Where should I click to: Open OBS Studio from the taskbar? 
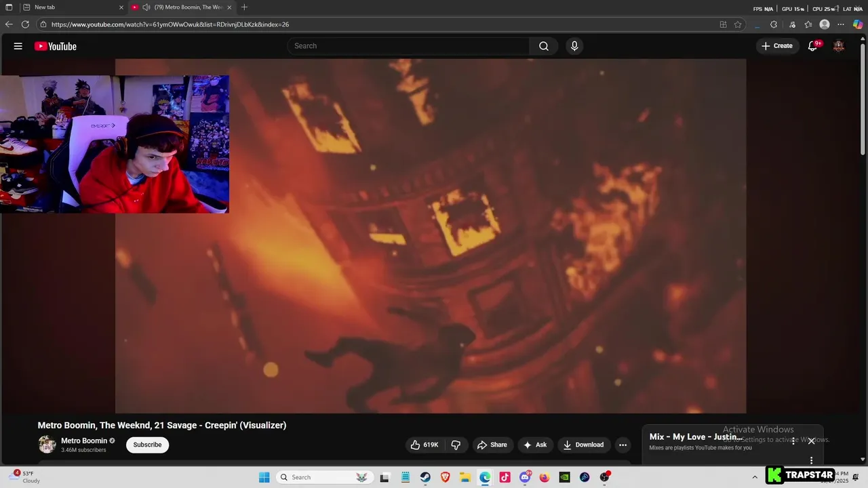[604, 477]
